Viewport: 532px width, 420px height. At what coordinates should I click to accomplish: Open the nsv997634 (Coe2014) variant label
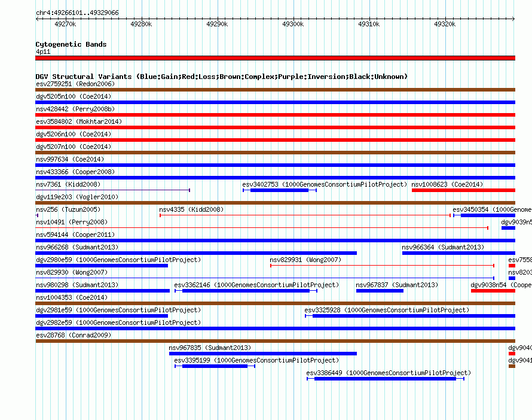[x=70, y=159]
